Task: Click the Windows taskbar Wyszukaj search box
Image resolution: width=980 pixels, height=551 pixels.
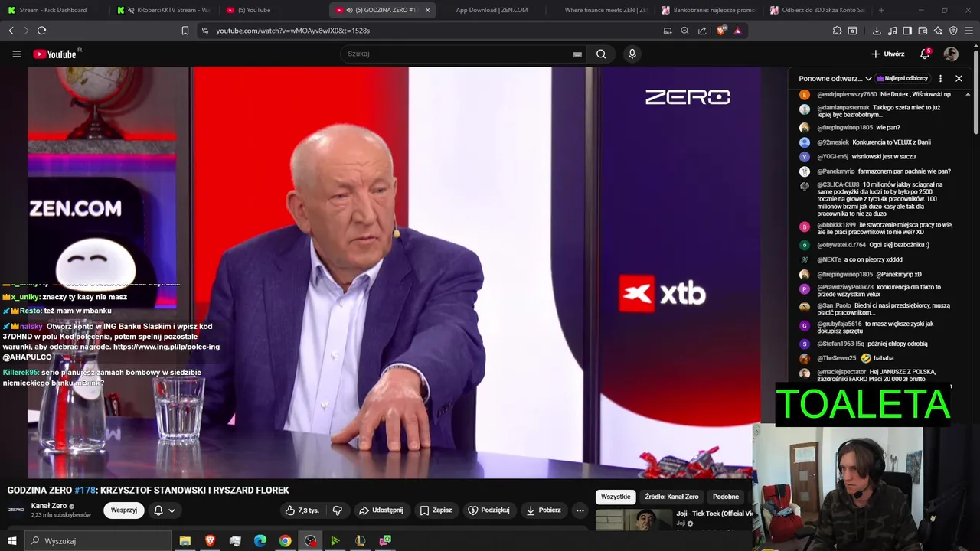Action: [97, 541]
